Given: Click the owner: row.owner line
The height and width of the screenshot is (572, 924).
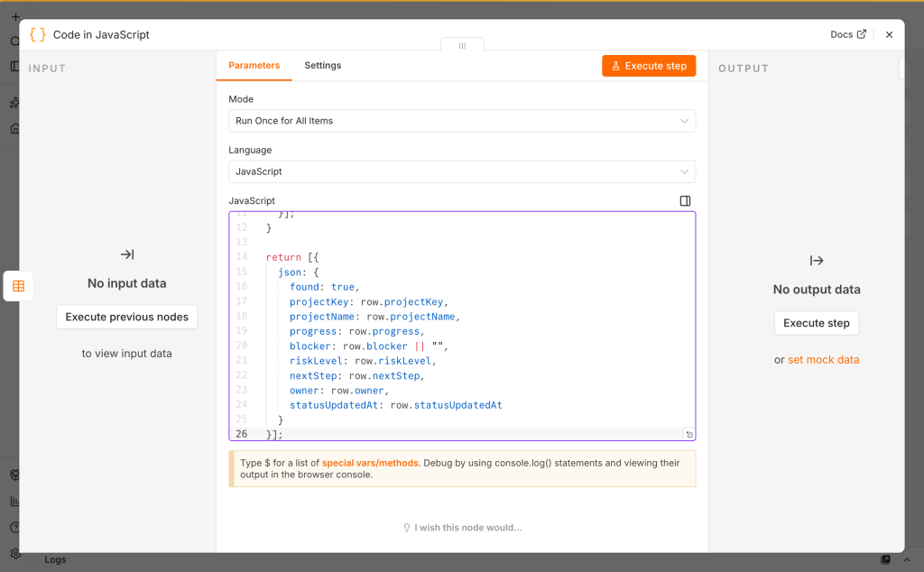Looking at the screenshot, I should point(339,390).
